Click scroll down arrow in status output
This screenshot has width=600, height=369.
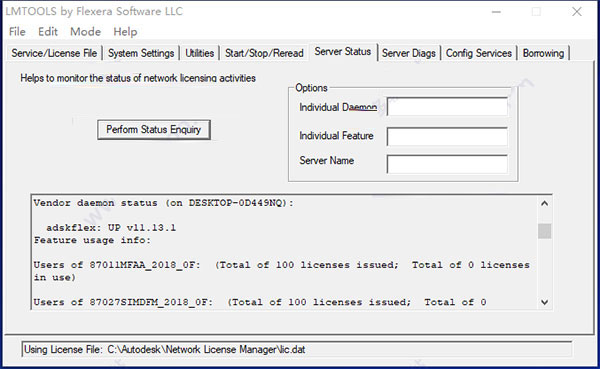[x=545, y=302]
